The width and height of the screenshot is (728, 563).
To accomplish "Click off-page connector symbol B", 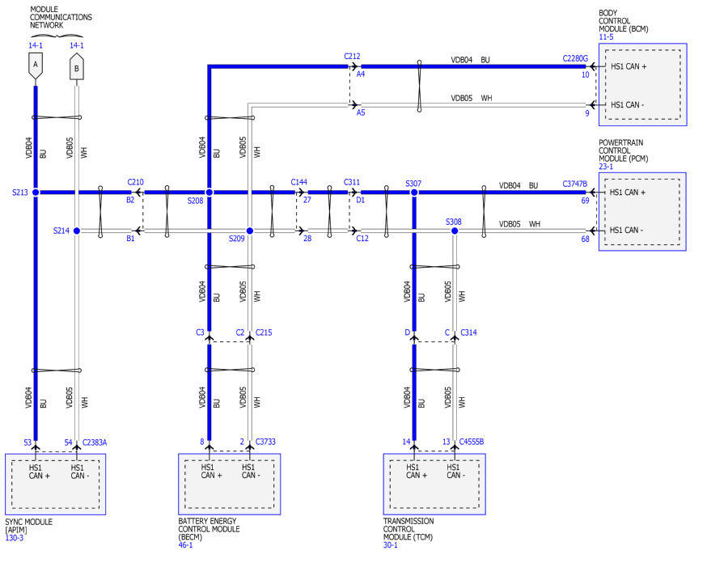I will click(x=76, y=66).
